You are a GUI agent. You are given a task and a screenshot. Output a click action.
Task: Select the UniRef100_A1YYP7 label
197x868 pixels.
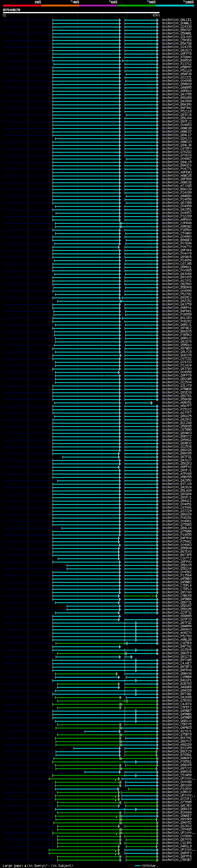coord(177,412)
